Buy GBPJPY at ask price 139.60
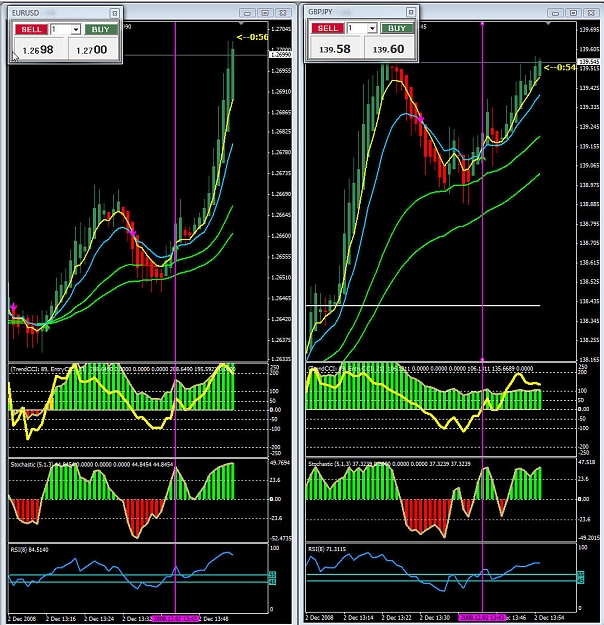 coord(389,49)
